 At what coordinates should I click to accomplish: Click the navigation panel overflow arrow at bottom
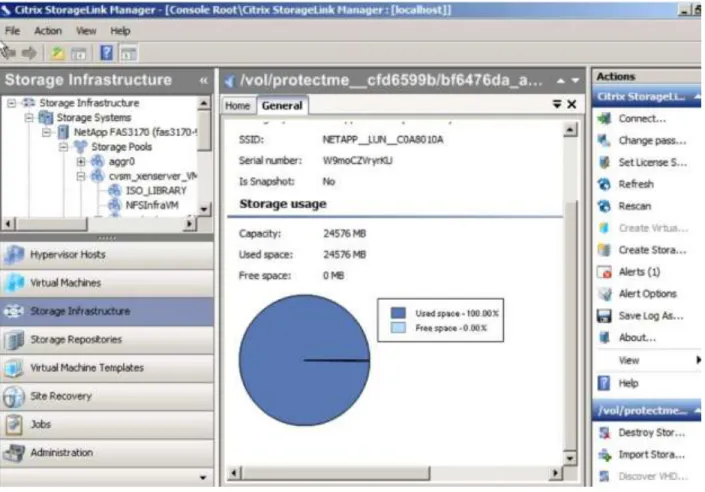point(203,478)
